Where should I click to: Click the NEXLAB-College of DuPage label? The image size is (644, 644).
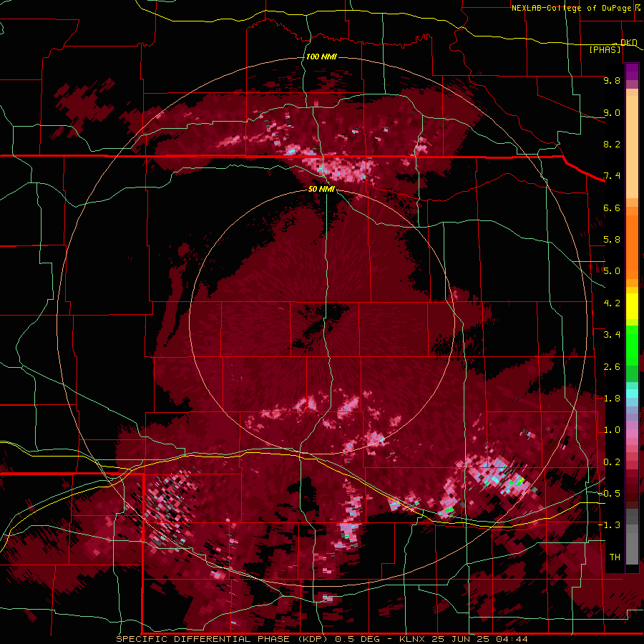click(x=571, y=8)
